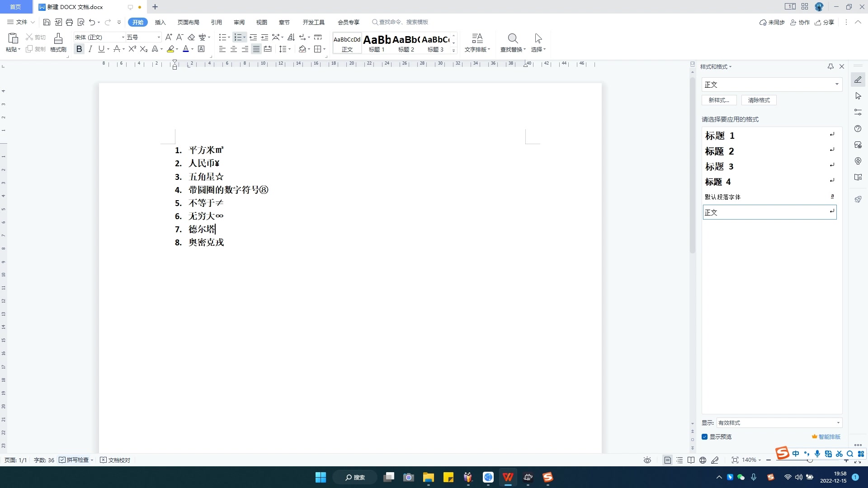Click the Sort (A-Z) icon
This screenshot has width=868, height=488.
[x=291, y=37]
